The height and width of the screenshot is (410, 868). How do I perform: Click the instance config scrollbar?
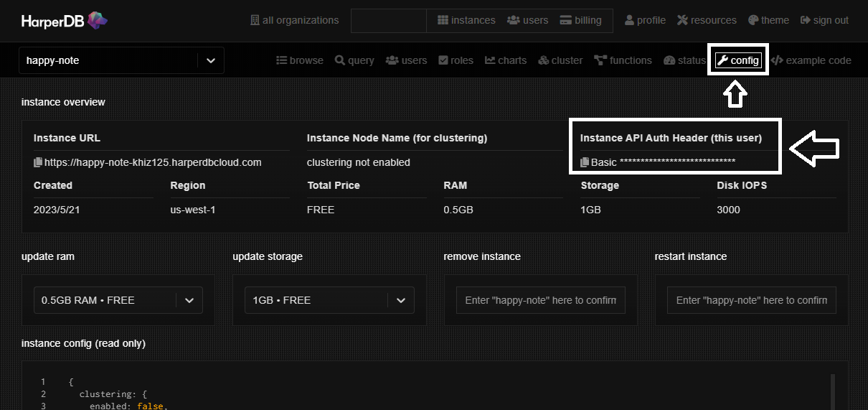[x=833, y=391]
